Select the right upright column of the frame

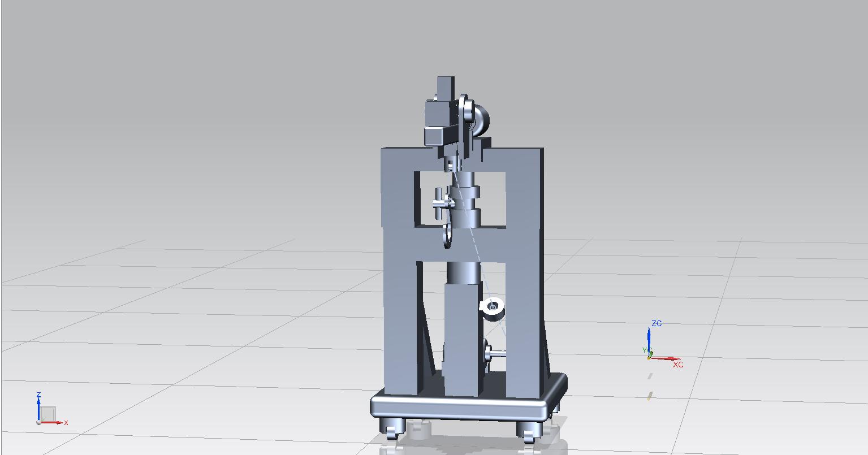click(x=524, y=271)
